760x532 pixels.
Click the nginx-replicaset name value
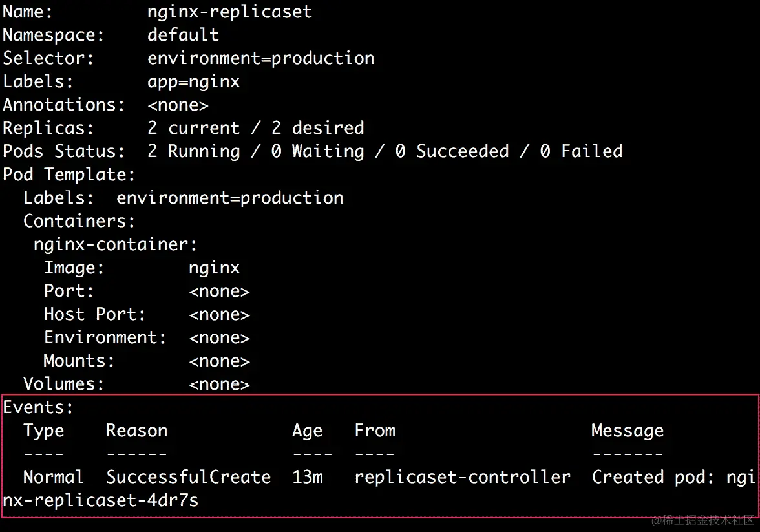click(x=229, y=12)
